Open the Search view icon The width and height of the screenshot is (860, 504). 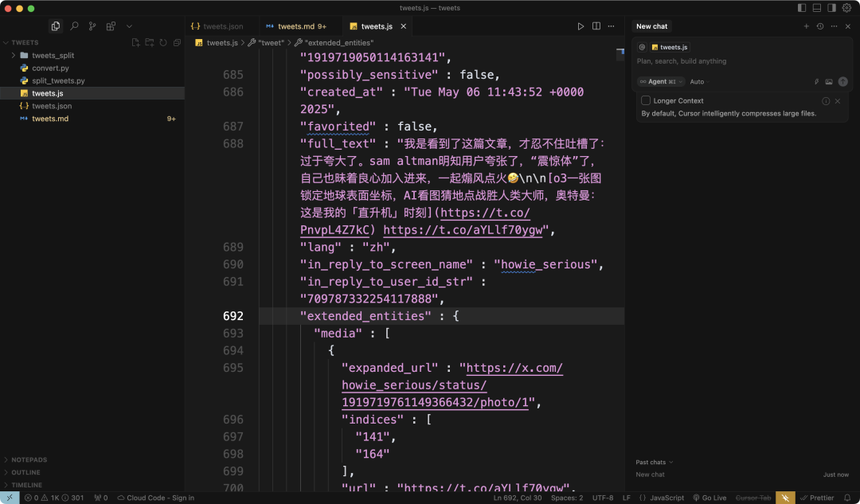[x=74, y=26]
